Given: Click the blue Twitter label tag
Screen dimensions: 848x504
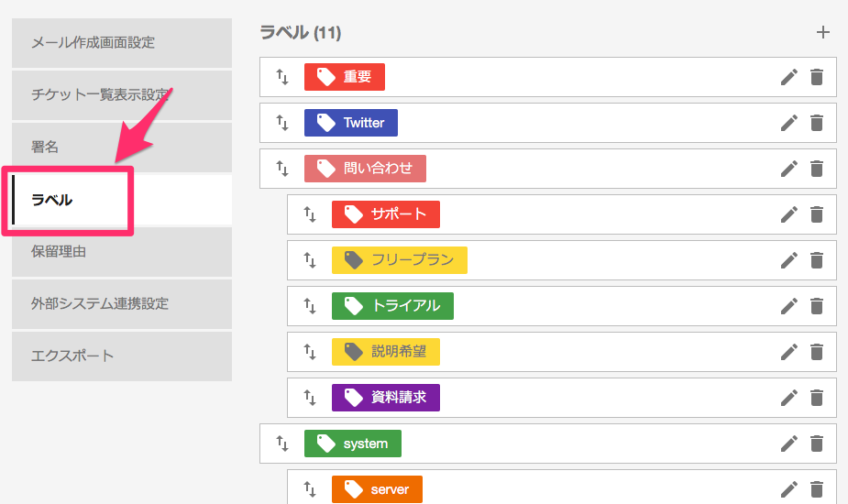Looking at the screenshot, I should click(351, 123).
